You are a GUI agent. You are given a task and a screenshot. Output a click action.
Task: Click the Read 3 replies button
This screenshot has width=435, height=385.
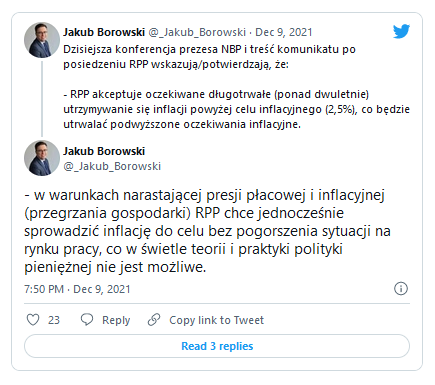tap(217, 346)
